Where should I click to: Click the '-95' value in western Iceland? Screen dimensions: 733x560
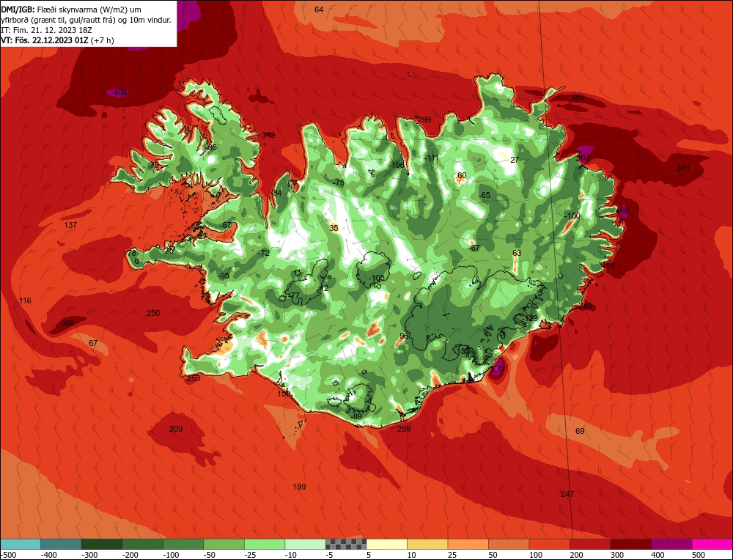(x=224, y=276)
